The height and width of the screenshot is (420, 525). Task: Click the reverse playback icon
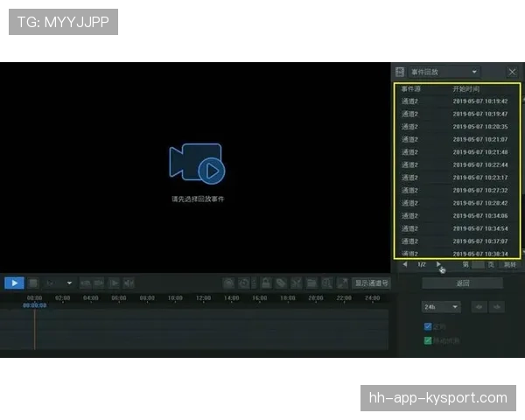[x=51, y=283]
